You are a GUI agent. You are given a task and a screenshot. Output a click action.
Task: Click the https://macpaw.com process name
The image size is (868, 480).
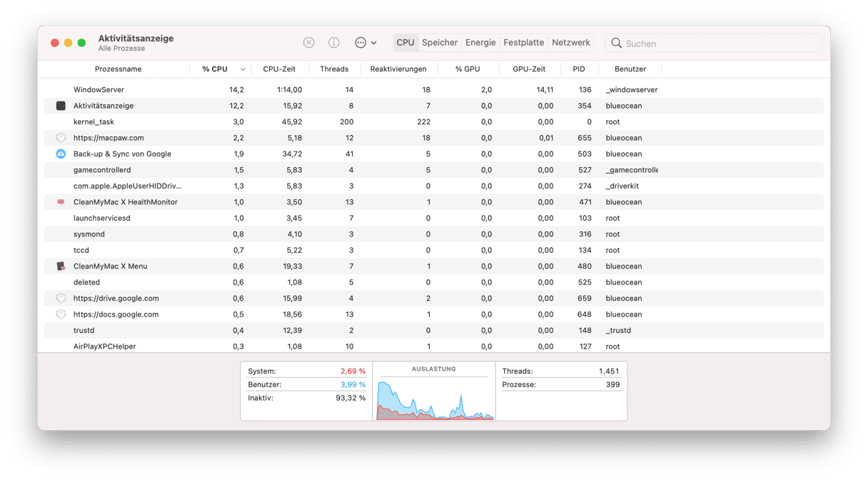click(108, 138)
